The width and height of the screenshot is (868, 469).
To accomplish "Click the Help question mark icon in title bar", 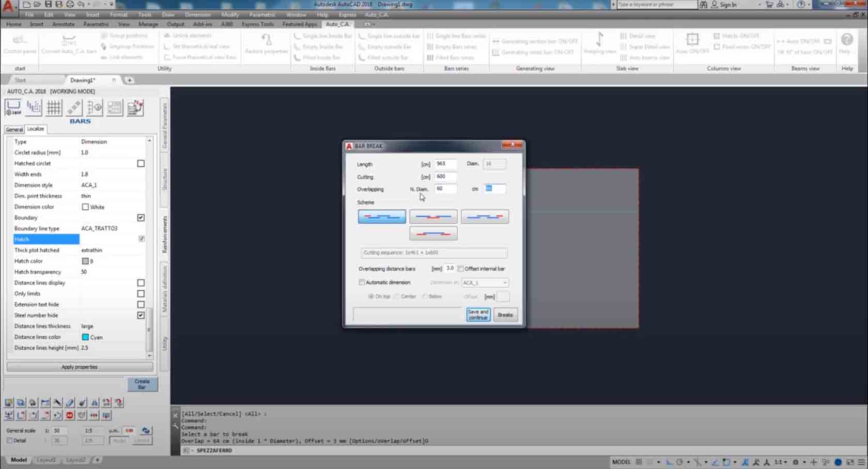I will 801,4.
